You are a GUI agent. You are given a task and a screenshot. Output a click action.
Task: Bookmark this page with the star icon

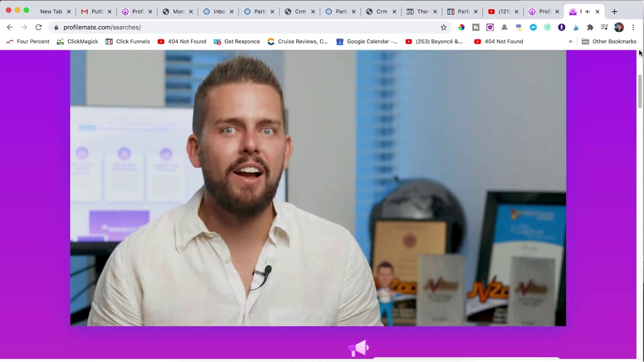click(x=443, y=27)
